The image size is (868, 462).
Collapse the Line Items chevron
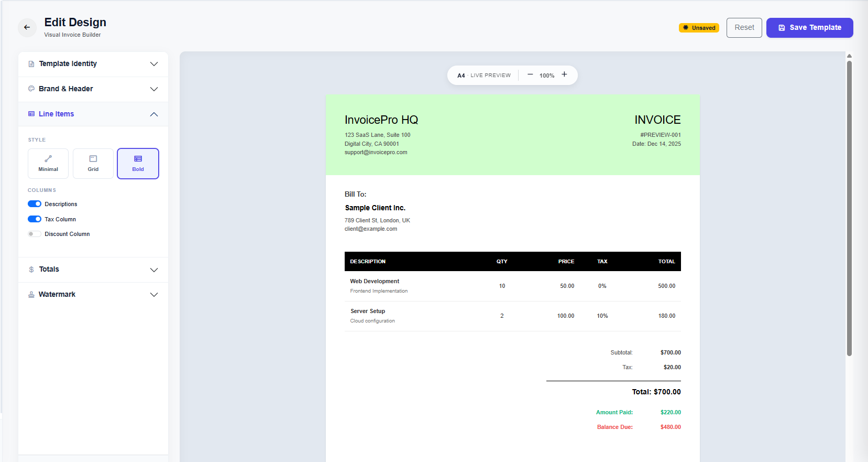tap(154, 114)
